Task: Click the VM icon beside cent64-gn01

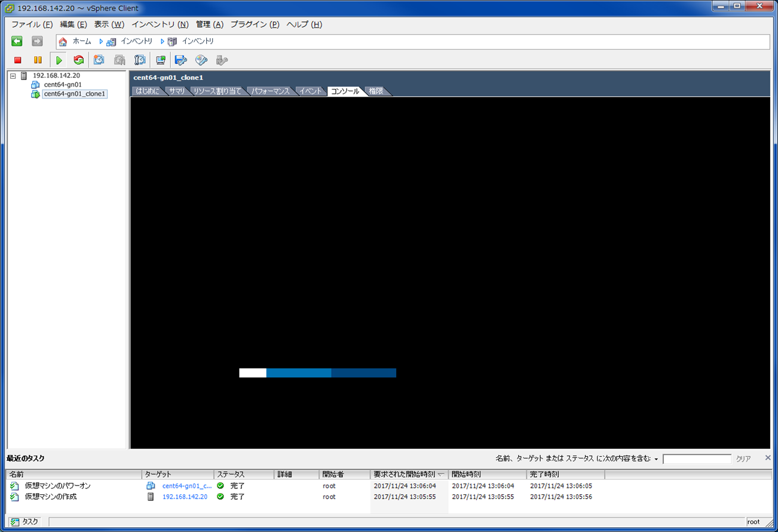Action: click(35, 85)
